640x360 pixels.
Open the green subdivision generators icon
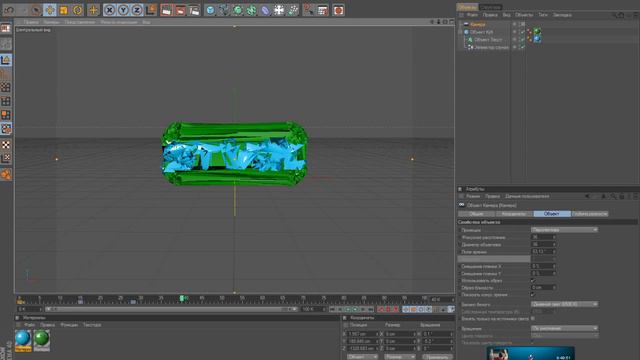click(x=238, y=10)
